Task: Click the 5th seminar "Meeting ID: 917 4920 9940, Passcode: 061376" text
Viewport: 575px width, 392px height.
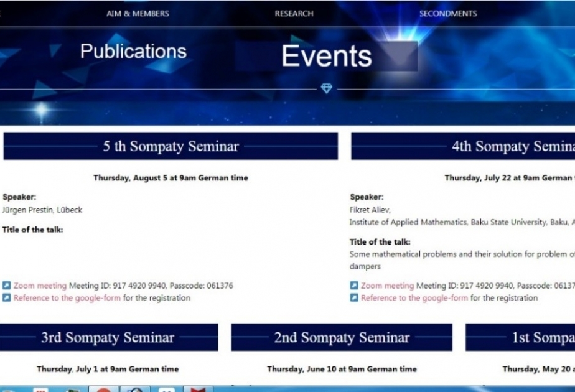Action: coord(151,286)
